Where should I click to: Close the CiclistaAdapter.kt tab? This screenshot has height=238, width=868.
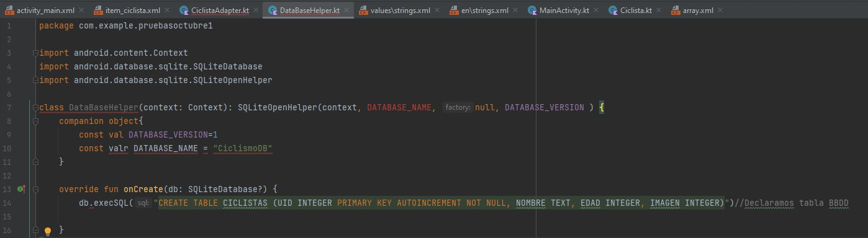point(255,11)
